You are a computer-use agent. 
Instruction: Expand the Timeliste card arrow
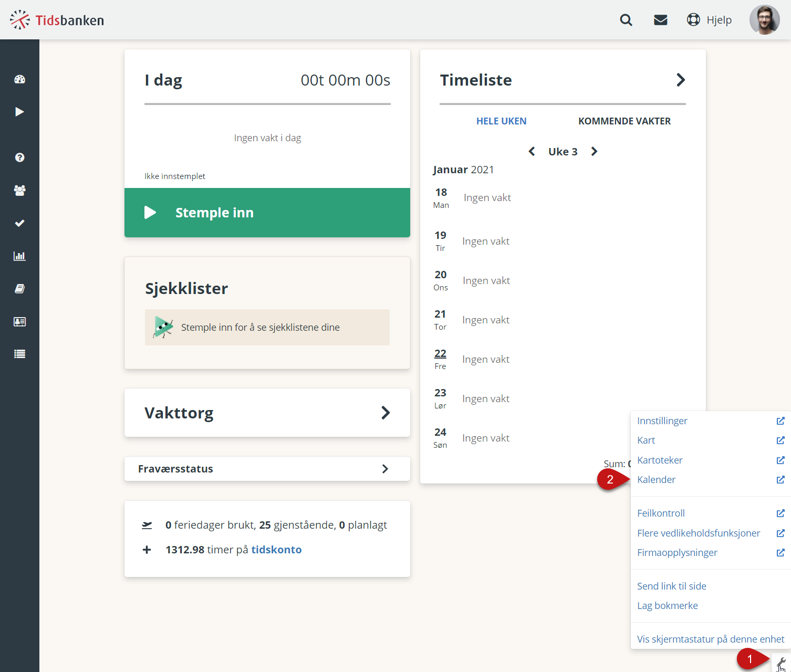point(681,80)
